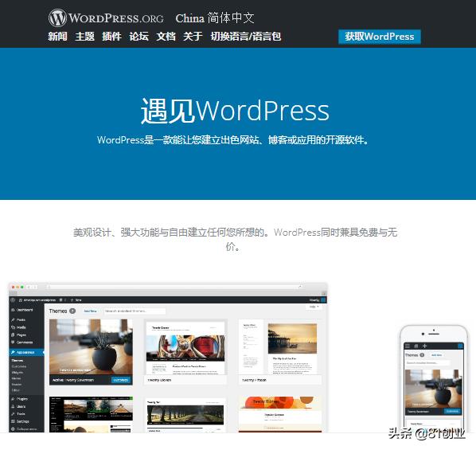Click the + New item in admin bar
The height and width of the screenshot is (450, 476).
coord(76,300)
